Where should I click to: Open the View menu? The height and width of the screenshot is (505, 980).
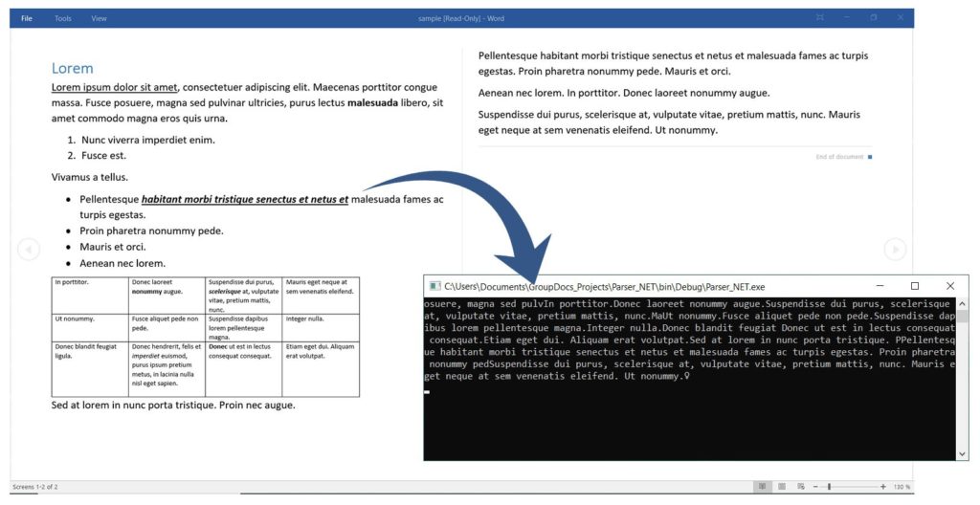(99, 18)
